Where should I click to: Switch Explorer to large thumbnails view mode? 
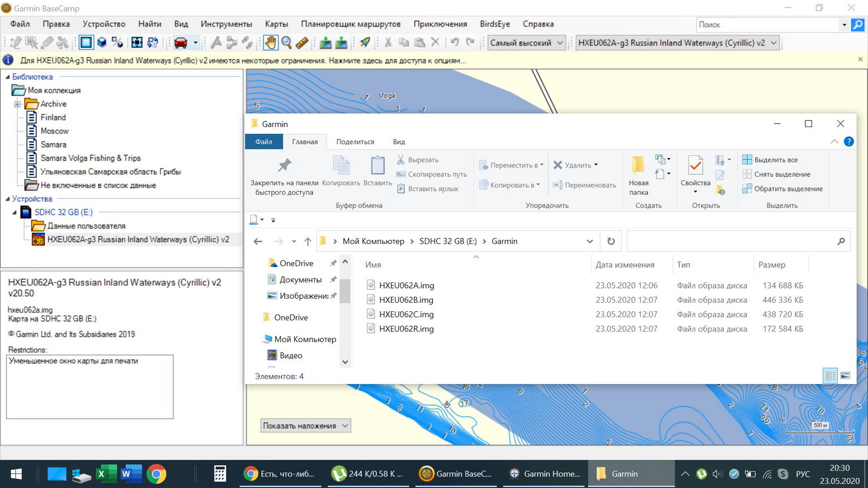(845, 376)
